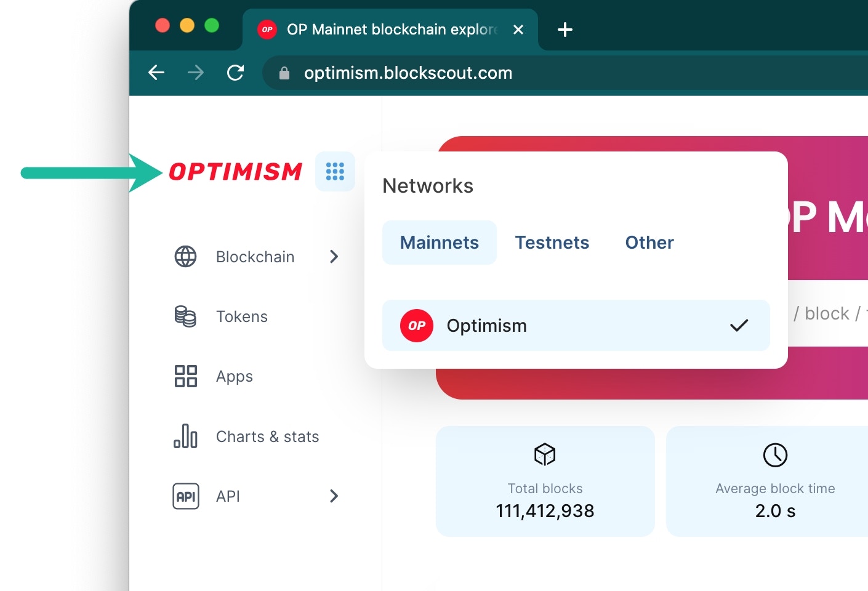Click the macOS green fullscreen button
The width and height of the screenshot is (868, 591).
212,25
